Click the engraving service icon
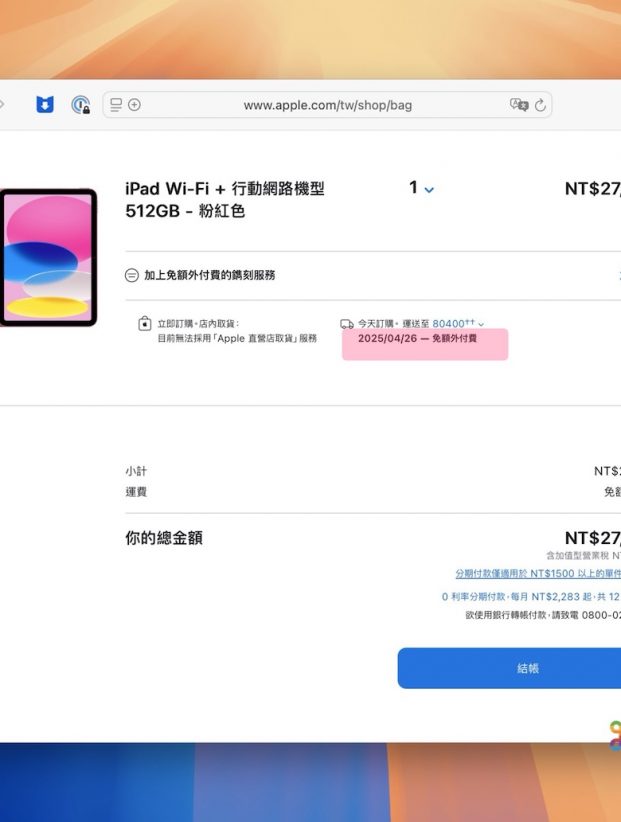The image size is (621, 822). click(132, 275)
